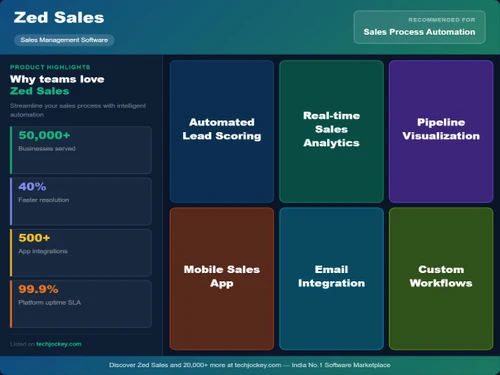Click the Streamline your sales process description
500x375 pixels.
(78, 110)
